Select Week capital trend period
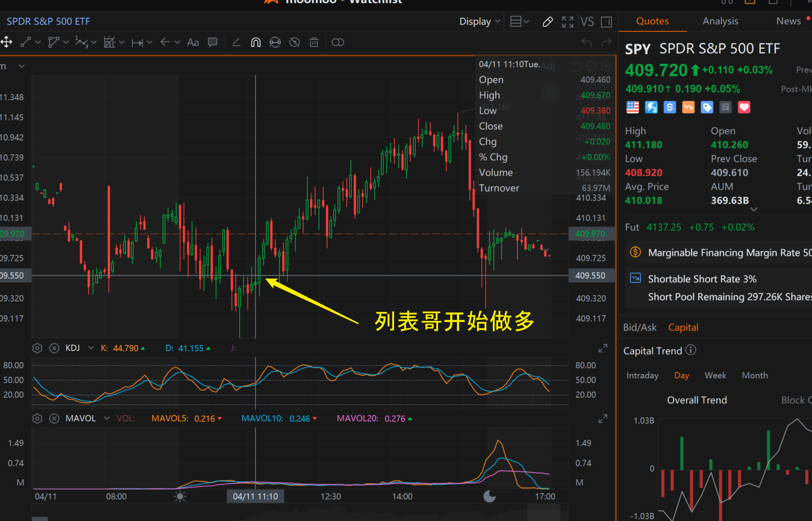 pyautogui.click(x=715, y=376)
